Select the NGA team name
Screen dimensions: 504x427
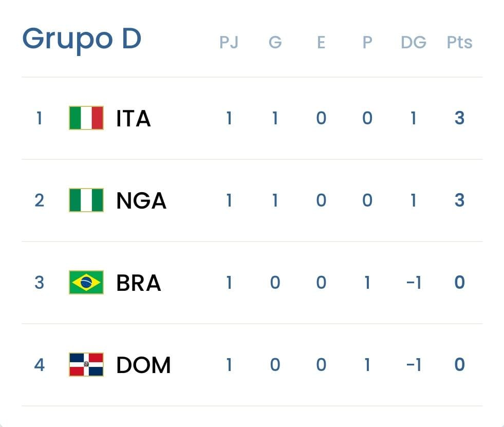pos(141,201)
